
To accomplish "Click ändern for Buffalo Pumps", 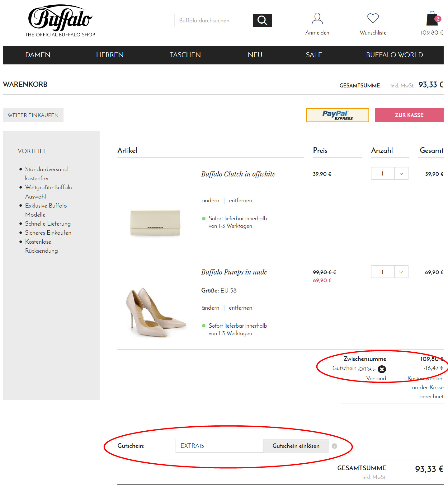I will [x=210, y=308].
